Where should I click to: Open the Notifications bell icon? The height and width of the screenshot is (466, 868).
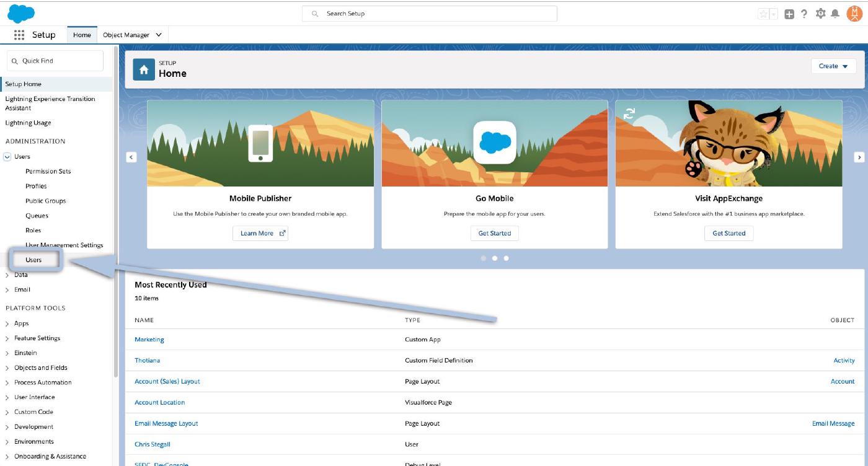pyautogui.click(x=835, y=14)
